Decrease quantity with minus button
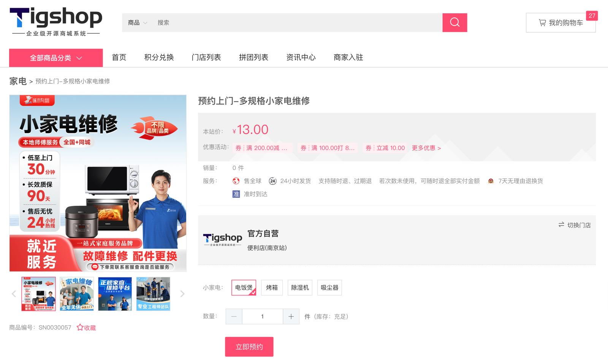 click(x=234, y=317)
